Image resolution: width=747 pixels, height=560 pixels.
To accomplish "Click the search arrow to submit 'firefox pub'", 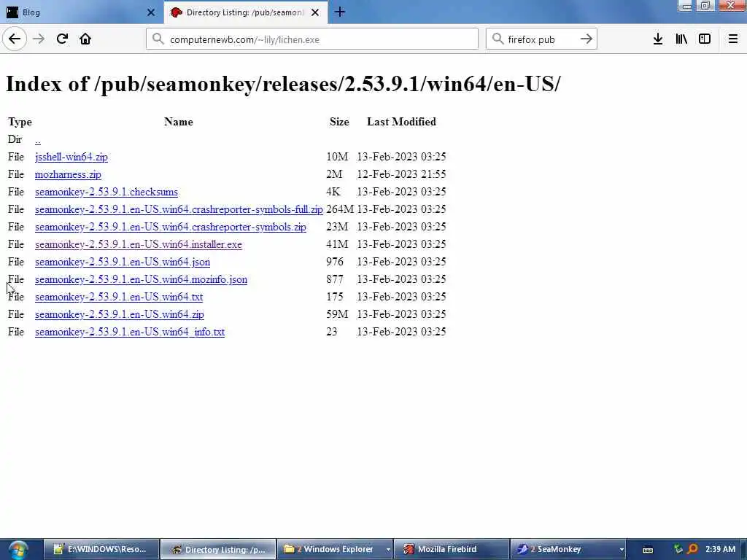I will [x=586, y=39].
